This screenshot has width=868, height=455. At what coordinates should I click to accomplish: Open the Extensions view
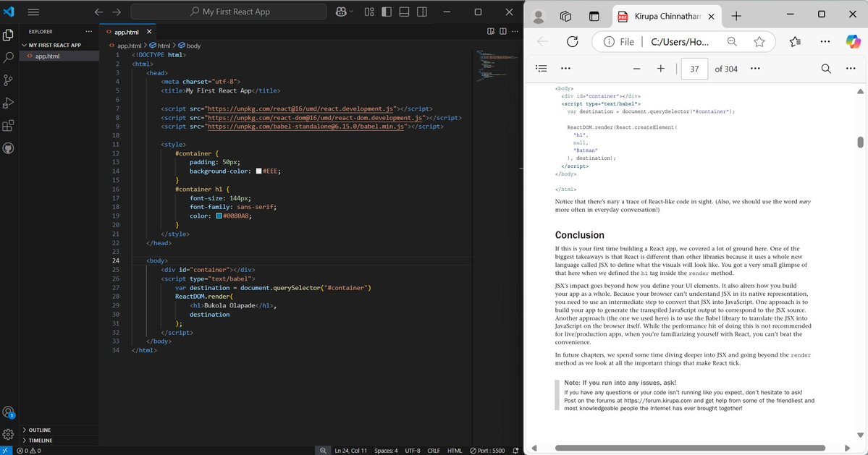pos(8,125)
